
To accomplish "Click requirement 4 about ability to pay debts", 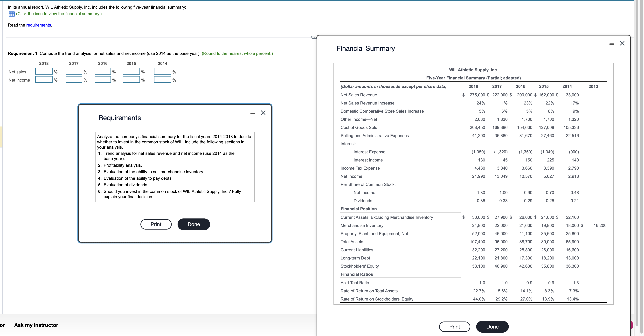I will [138, 178].
